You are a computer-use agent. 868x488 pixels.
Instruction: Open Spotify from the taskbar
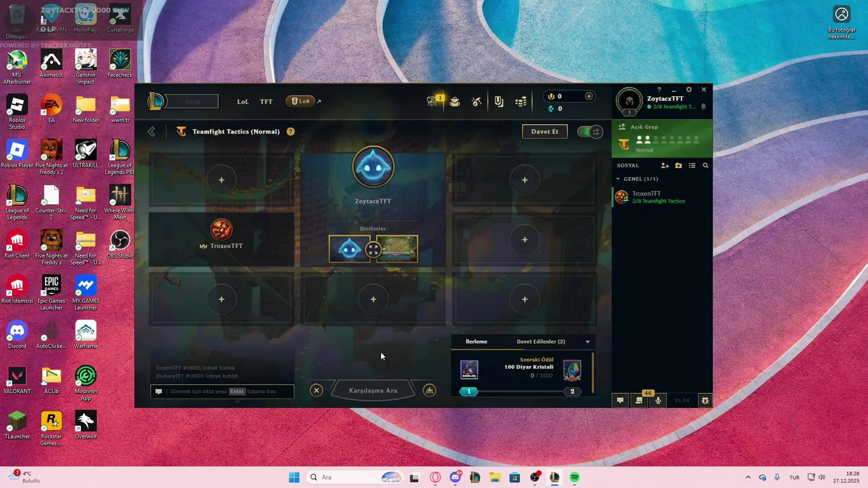point(574,477)
